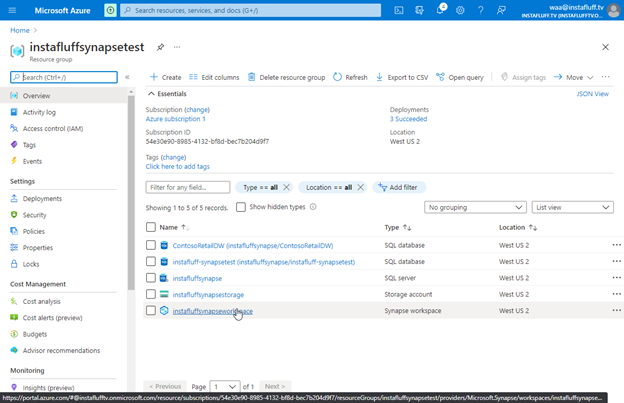Click the account avatar picture
The image size is (624, 403).
[614, 10]
